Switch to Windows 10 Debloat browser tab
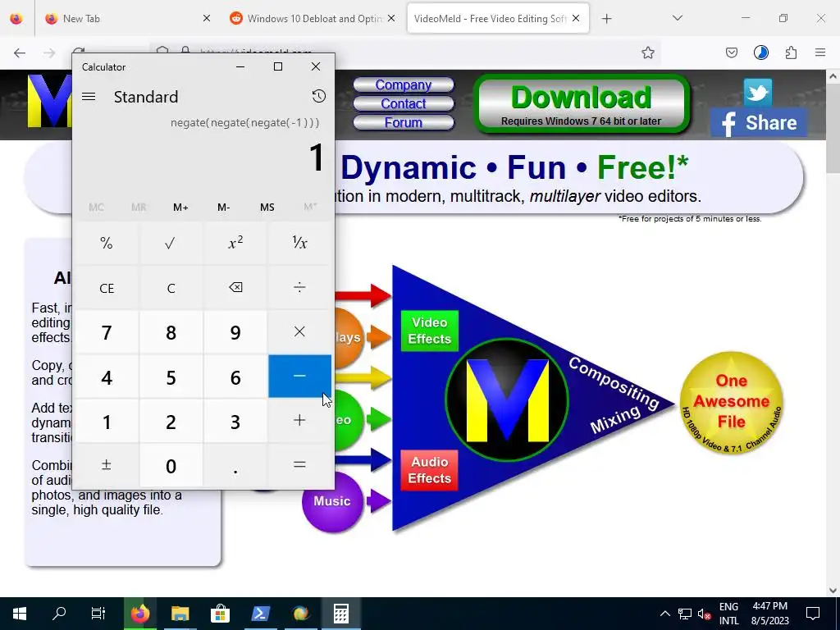This screenshot has height=630, width=840. (x=313, y=18)
